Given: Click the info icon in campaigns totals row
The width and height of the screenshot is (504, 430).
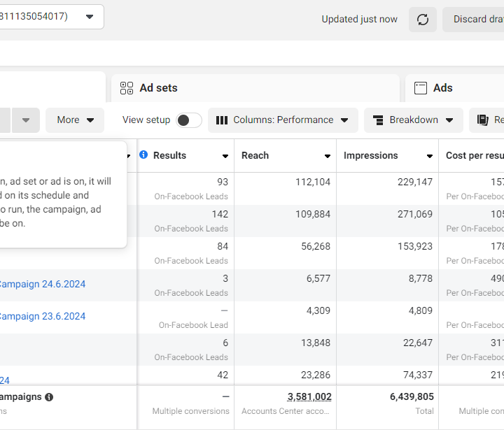Looking at the screenshot, I should click(49, 397).
